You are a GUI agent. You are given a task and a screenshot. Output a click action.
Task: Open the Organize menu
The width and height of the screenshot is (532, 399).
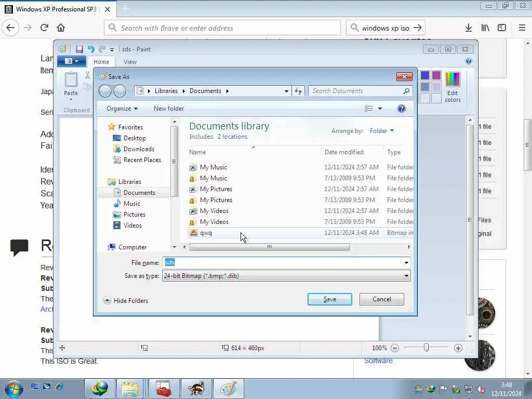122,109
